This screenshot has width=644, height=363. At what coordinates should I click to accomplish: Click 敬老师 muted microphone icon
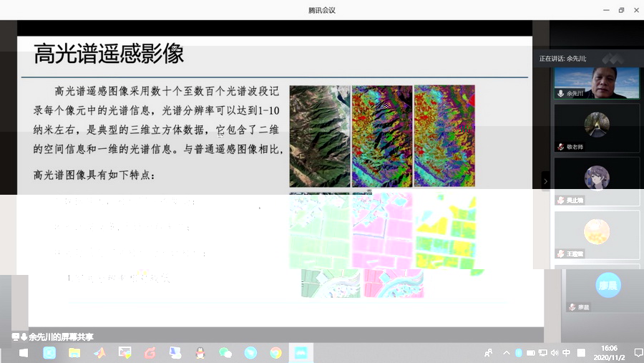(560, 147)
